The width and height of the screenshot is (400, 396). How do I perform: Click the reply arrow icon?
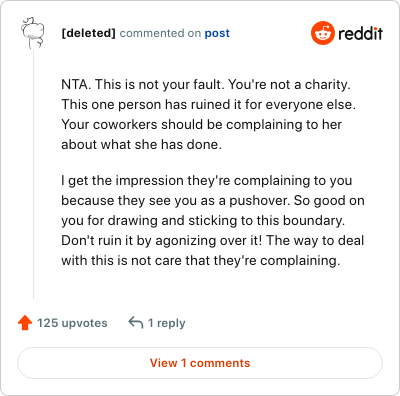(x=136, y=323)
